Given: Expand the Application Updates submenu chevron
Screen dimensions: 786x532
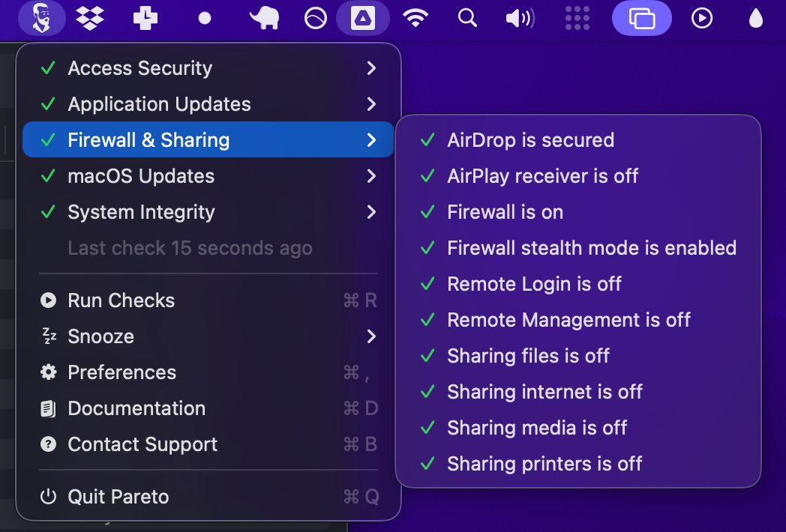Looking at the screenshot, I should coord(371,104).
